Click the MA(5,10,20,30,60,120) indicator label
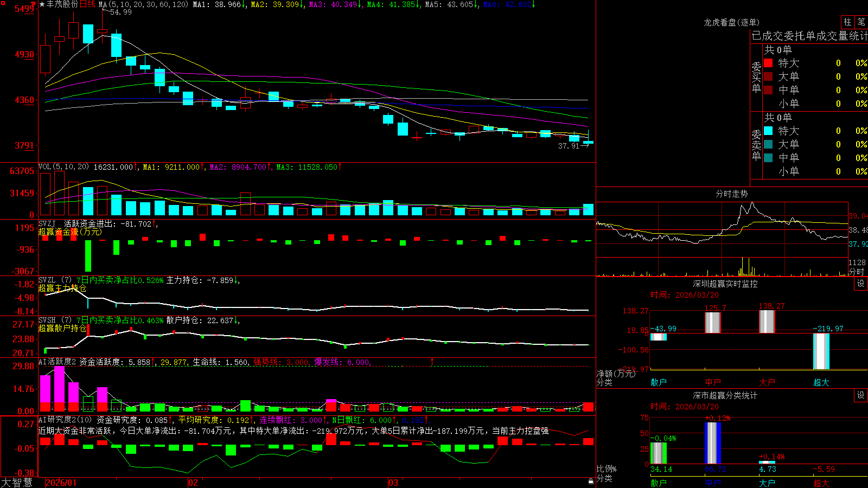Image resolution: width=868 pixels, height=488 pixels. click(143, 4)
